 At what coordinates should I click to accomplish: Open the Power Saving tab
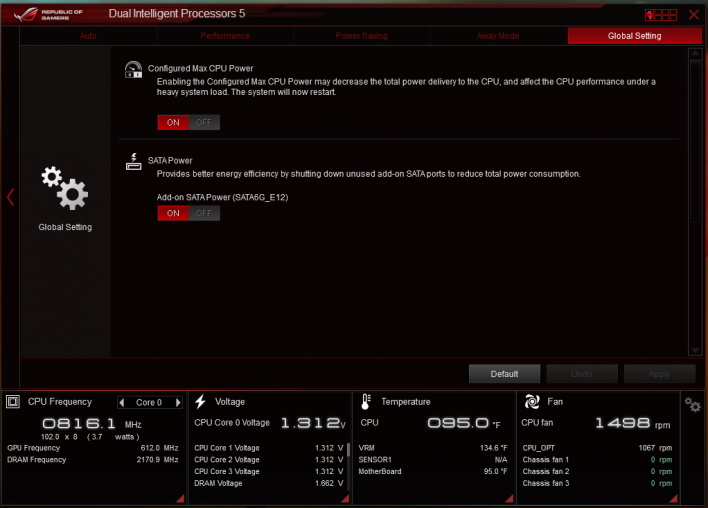click(361, 36)
